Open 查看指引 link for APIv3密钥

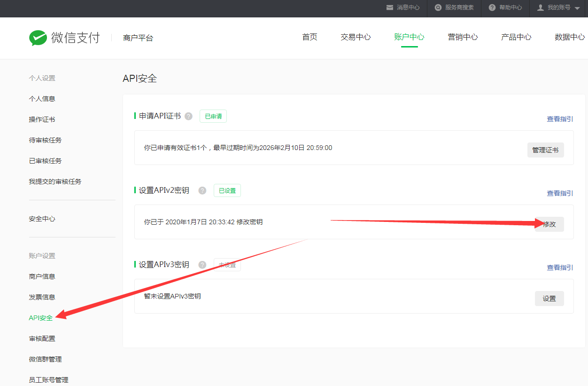[560, 268]
